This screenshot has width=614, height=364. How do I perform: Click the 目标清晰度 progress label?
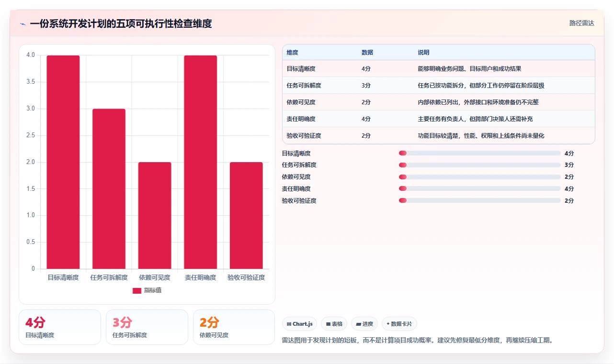[x=296, y=154]
